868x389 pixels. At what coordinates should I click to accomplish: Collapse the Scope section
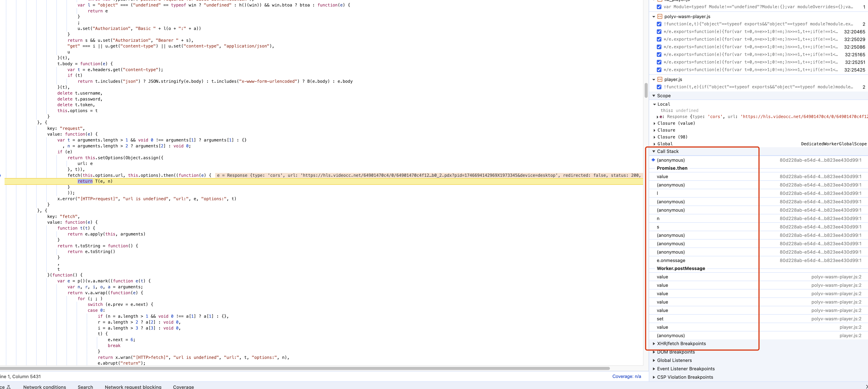[x=654, y=96]
